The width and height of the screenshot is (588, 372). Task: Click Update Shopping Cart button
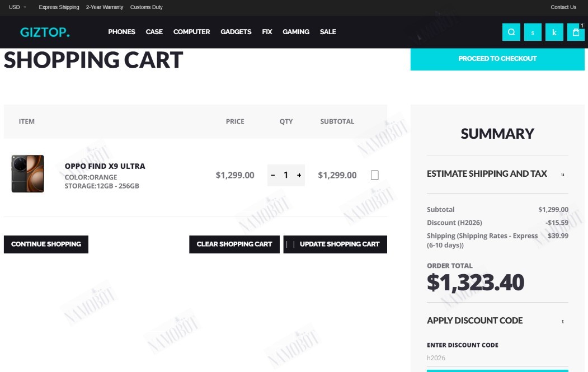335,244
